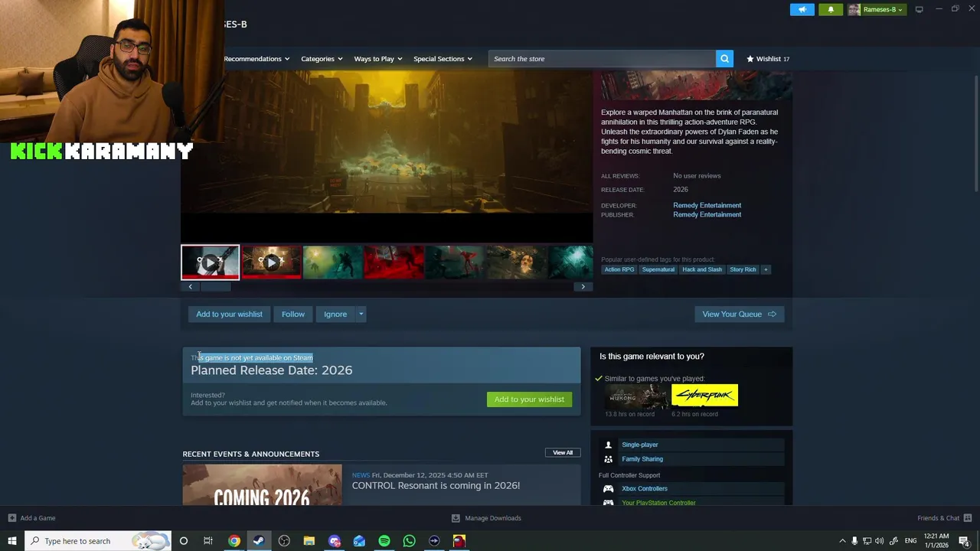Open the Black Myth Wukong game thumbnail
The width and height of the screenshot is (980, 551).
click(x=636, y=396)
